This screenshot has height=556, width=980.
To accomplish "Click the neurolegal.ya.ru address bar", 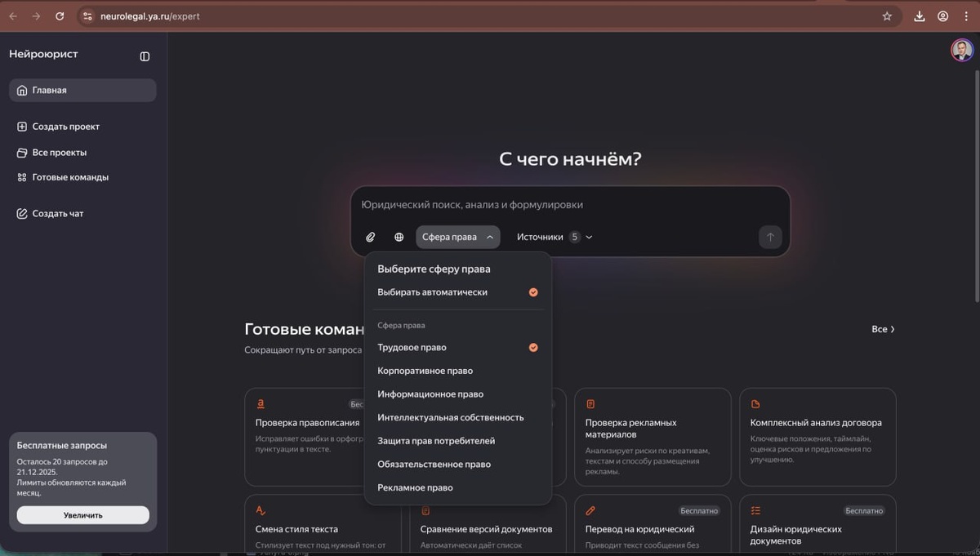I will tap(490, 16).
